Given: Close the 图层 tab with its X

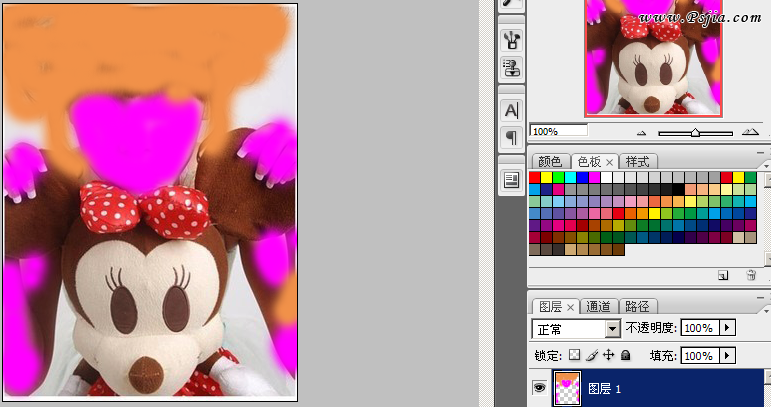Looking at the screenshot, I should [x=570, y=307].
